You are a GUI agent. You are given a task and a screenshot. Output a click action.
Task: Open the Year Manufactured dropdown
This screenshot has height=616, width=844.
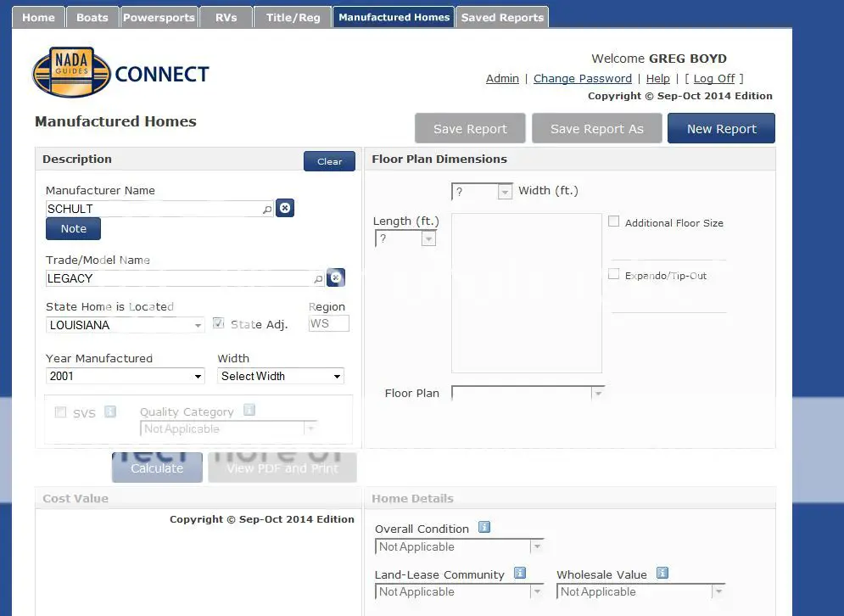[x=126, y=376]
